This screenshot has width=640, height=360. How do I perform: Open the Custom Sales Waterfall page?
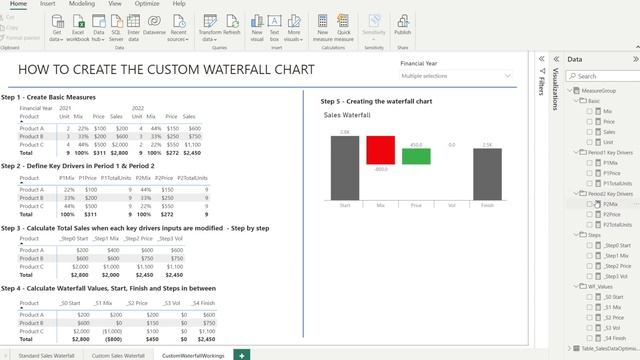118,356
